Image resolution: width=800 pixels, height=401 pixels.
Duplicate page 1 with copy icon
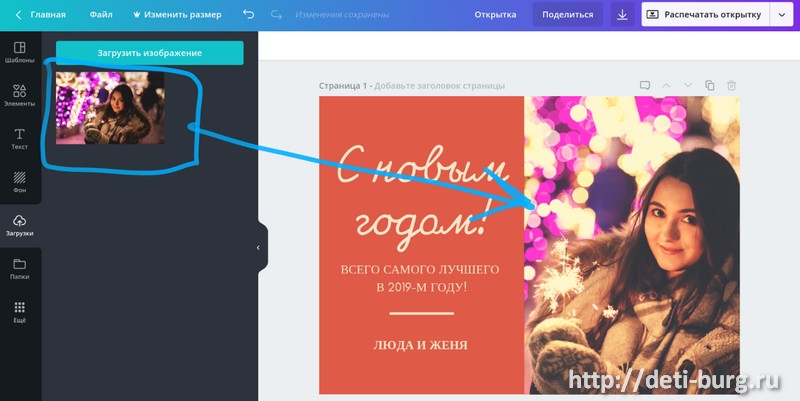710,85
